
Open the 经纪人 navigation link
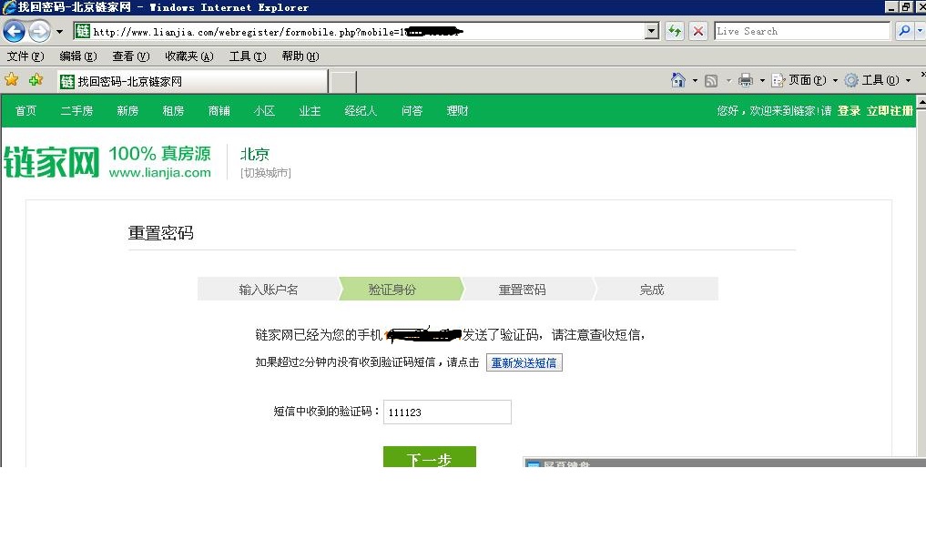(x=361, y=110)
